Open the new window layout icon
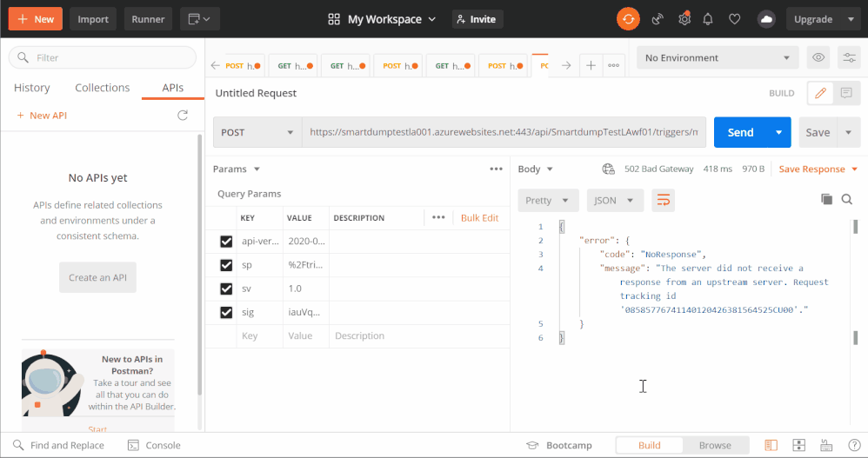Screen dimensions: 868x458 pos(200,19)
